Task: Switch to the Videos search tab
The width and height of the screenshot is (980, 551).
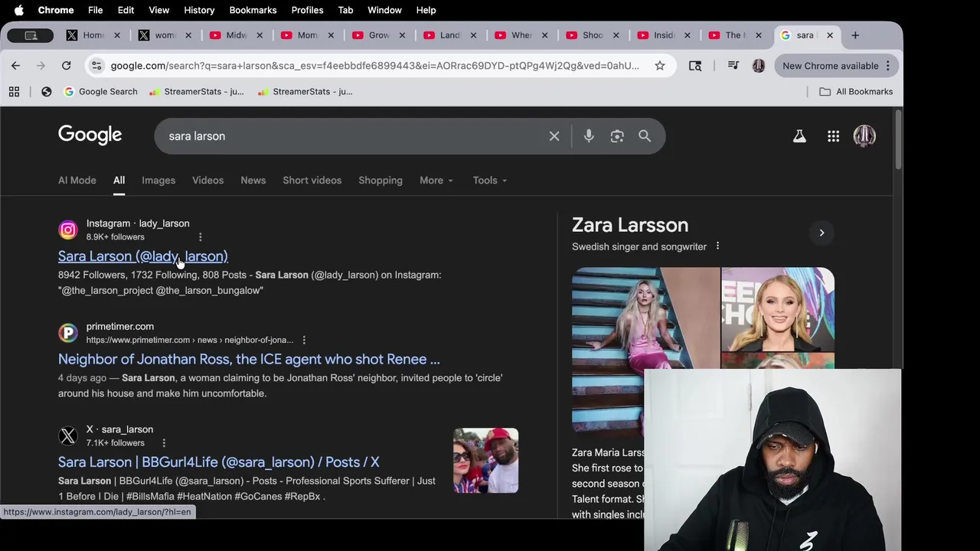Action: point(207,181)
